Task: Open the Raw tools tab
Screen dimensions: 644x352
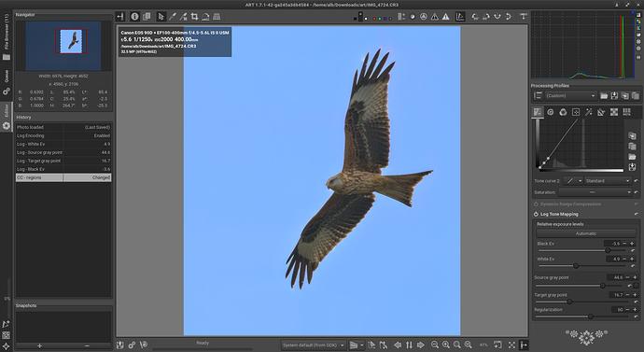Action: 614,112
